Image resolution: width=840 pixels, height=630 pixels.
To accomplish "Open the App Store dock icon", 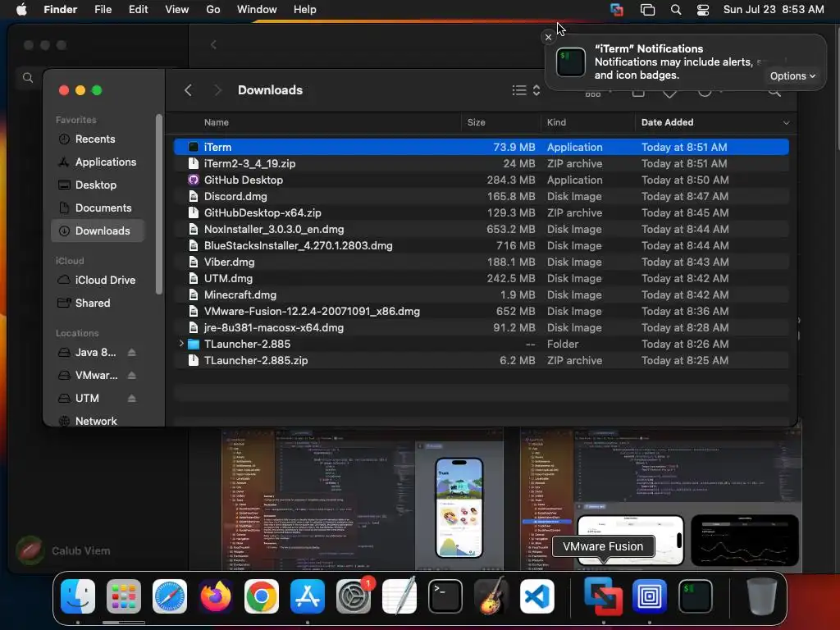I will tap(308, 596).
